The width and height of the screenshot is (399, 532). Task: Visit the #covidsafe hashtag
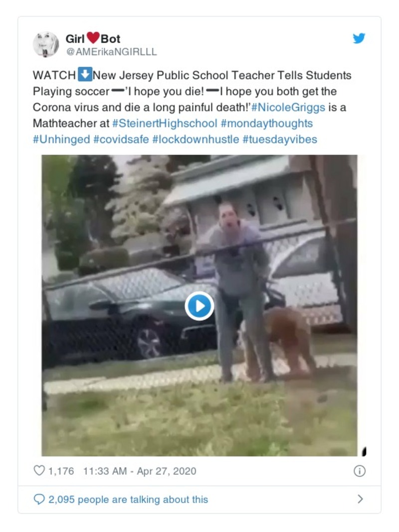click(x=121, y=139)
